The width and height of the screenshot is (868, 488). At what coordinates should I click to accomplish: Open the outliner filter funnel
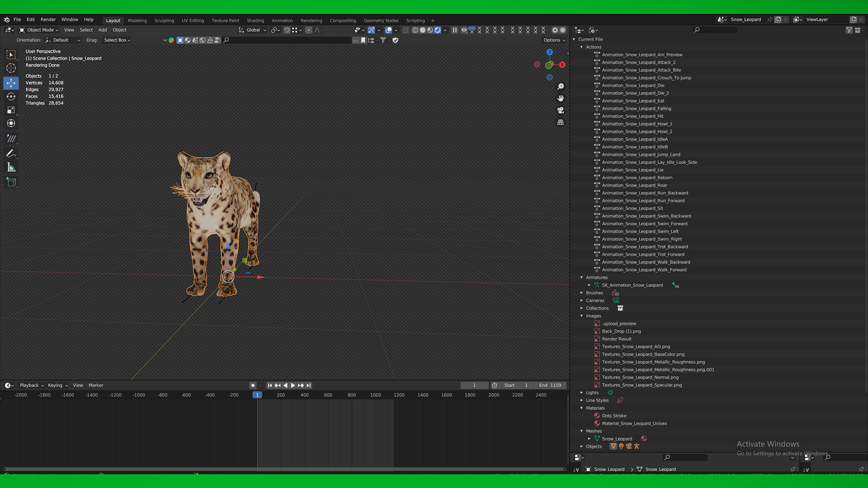849,30
